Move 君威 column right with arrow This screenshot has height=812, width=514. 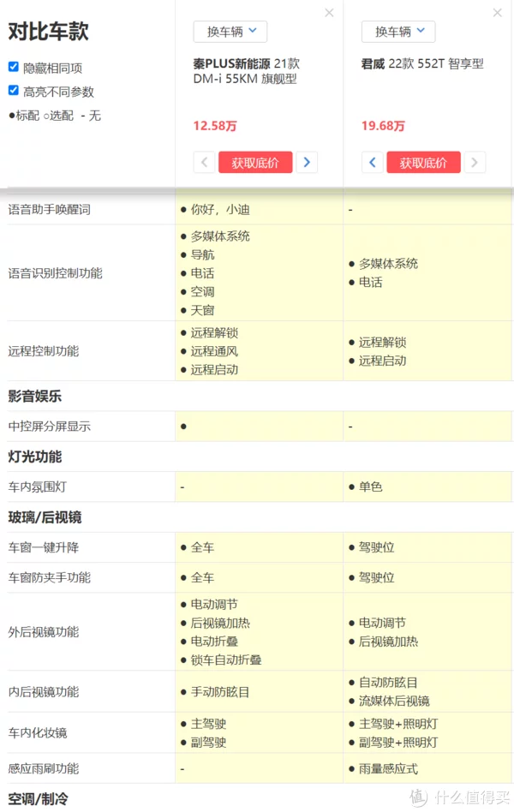click(475, 163)
